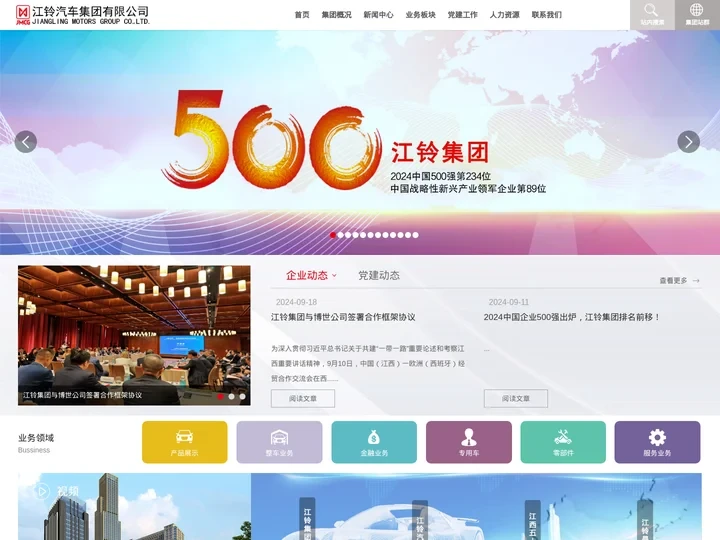Screen dimensions: 720x540
Task: Click date 2024-09-11
Action: [x=509, y=302]
